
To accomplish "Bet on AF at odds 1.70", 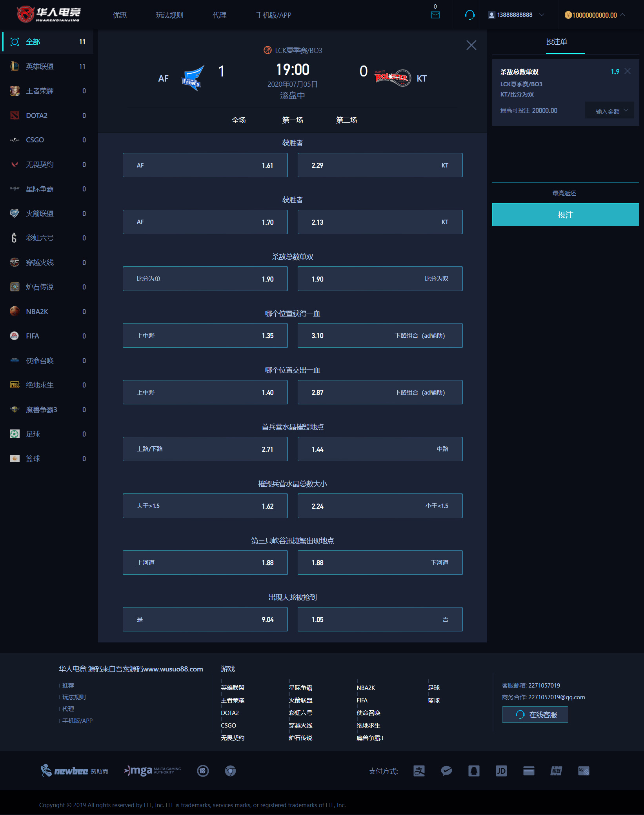I will pos(205,222).
